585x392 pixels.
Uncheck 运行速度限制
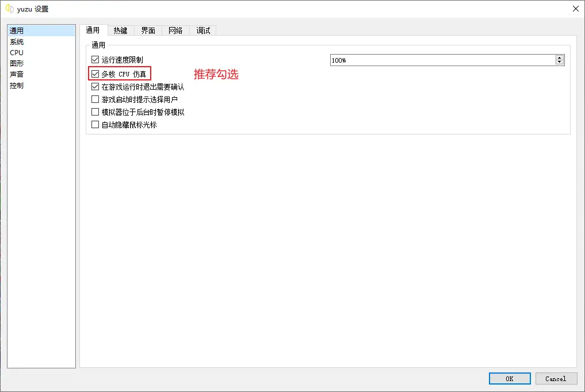point(95,60)
